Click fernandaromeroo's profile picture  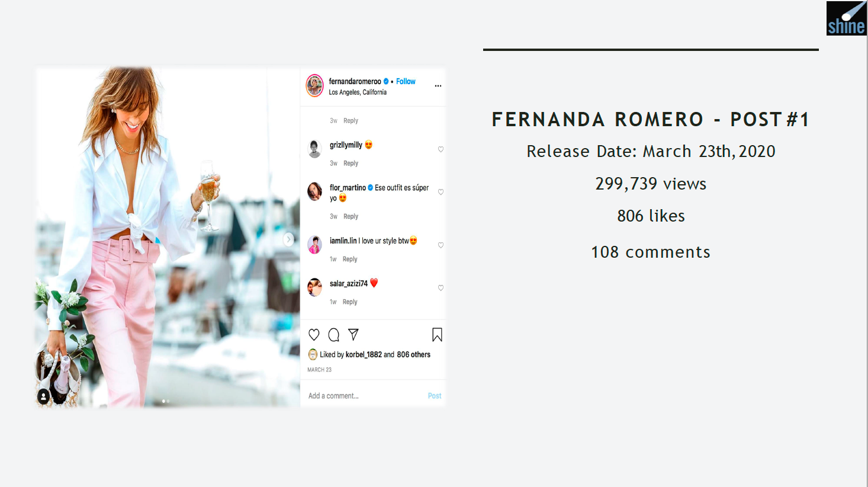(x=314, y=85)
